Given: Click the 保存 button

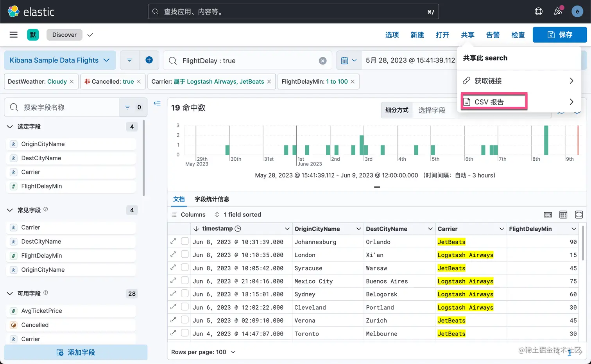Looking at the screenshot, I should 560,35.
